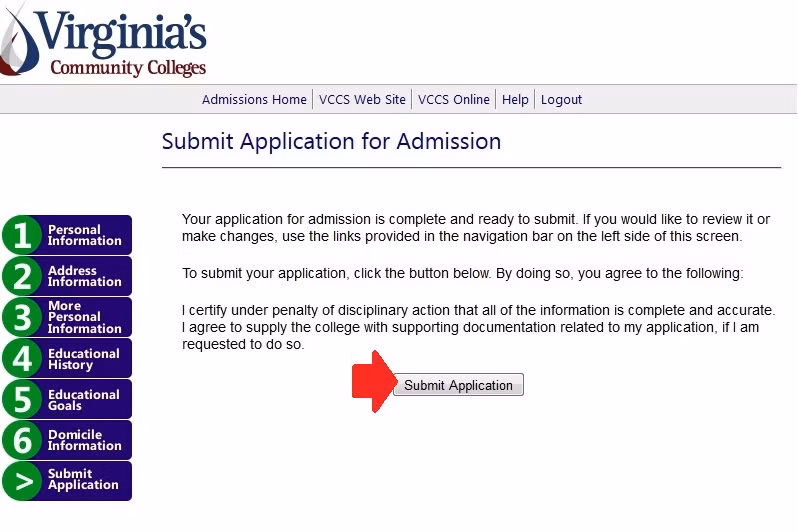Open the Personal Information section label
Viewport: 798px width, 532px height.
84,236
